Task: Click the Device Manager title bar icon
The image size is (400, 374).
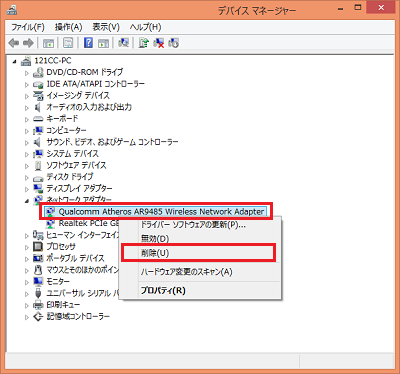Action: click(x=12, y=10)
